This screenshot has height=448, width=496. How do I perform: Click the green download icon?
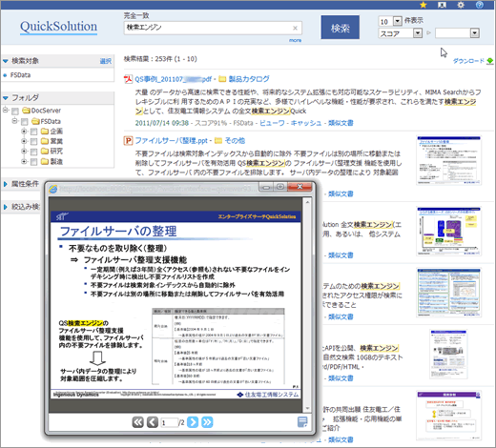click(490, 60)
